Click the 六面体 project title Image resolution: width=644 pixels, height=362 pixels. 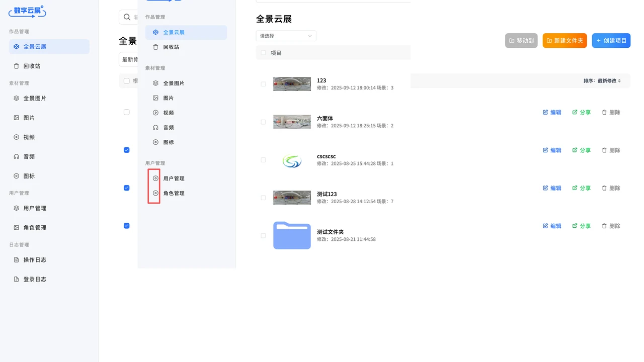point(325,119)
